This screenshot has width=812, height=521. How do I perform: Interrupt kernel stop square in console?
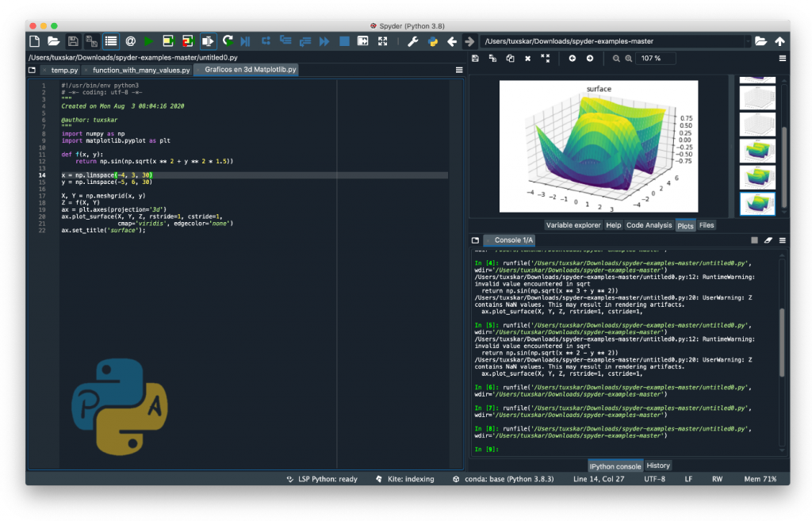(755, 240)
